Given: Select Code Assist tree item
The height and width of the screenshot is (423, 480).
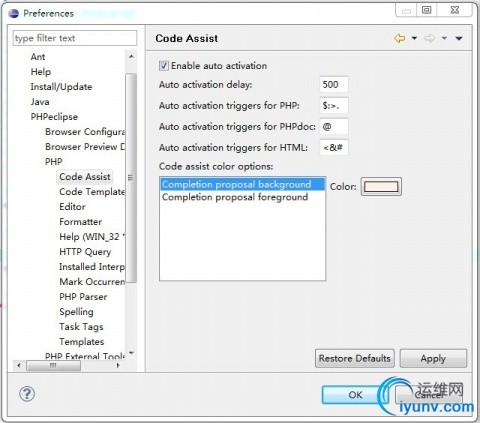Looking at the screenshot, I should [85, 177].
